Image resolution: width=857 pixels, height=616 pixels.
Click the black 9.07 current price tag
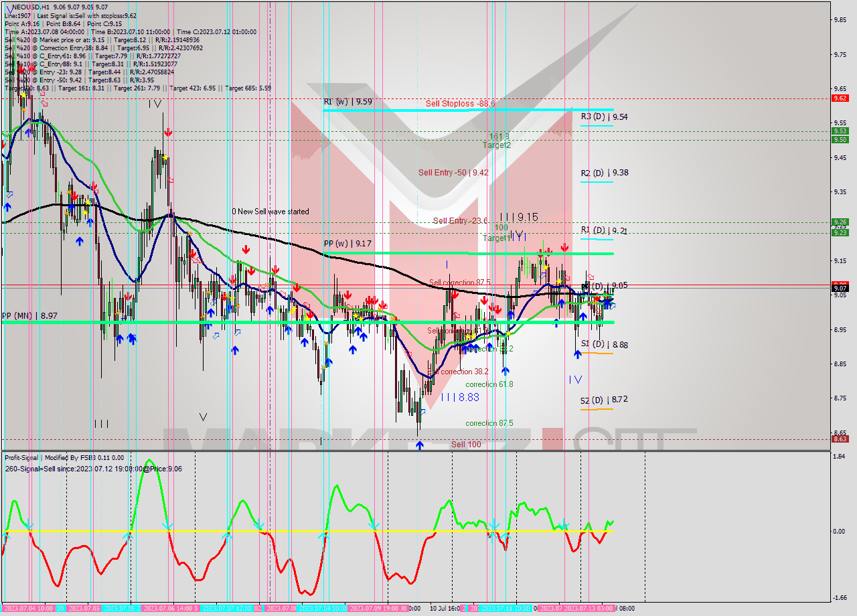coord(840,288)
